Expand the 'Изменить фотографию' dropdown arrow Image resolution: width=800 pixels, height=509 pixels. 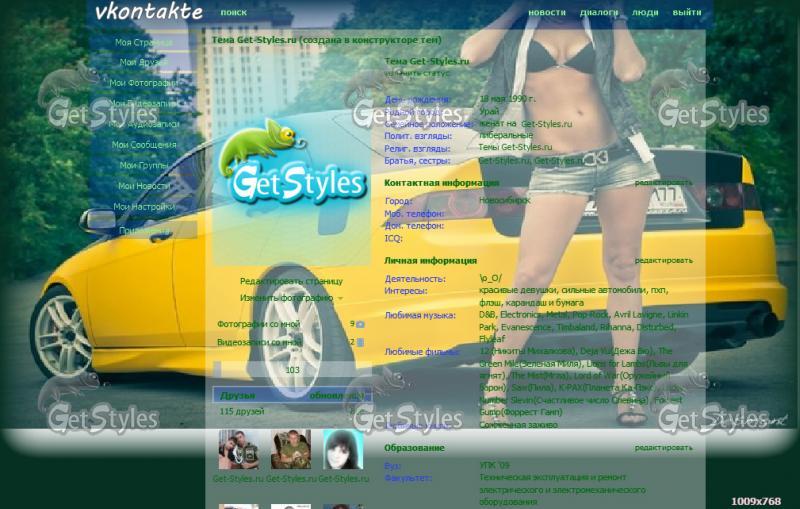[340, 298]
